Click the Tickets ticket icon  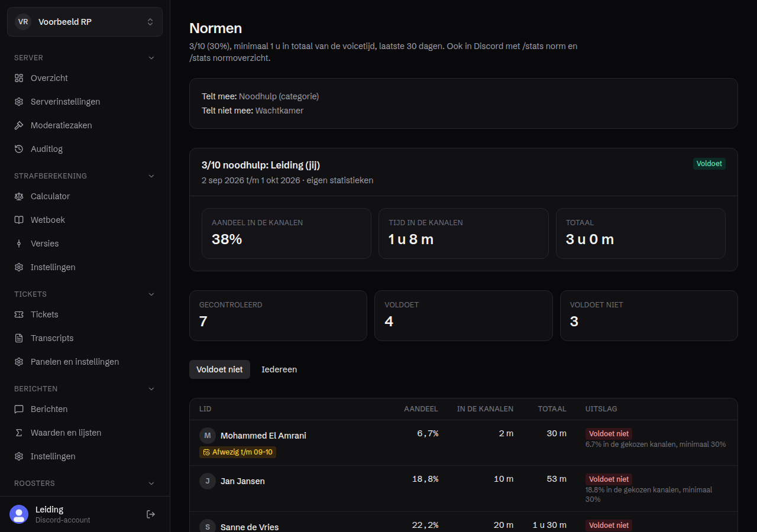click(19, 314)
